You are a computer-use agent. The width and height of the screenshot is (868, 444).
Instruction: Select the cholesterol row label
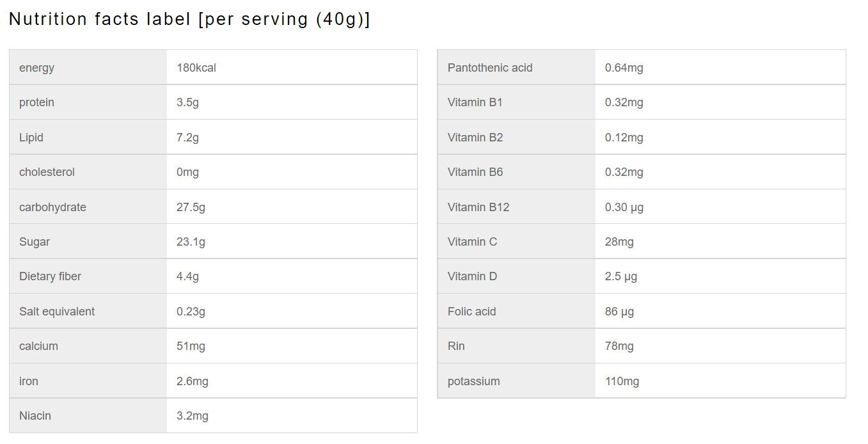(x=47, y=172)
